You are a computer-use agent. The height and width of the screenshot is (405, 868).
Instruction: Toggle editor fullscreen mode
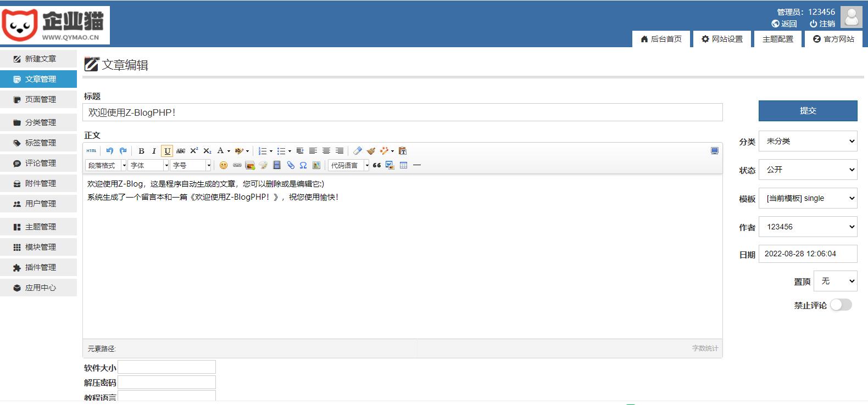(715, 151)
